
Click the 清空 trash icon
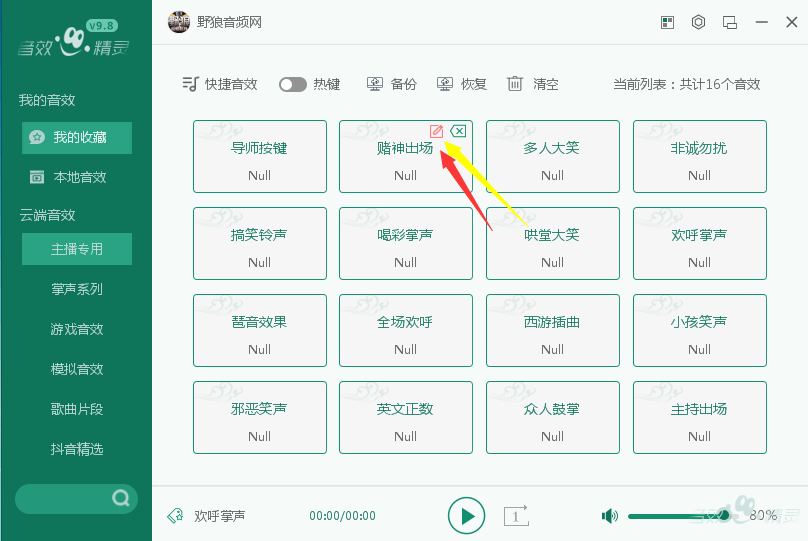click(x=514, y=83)
